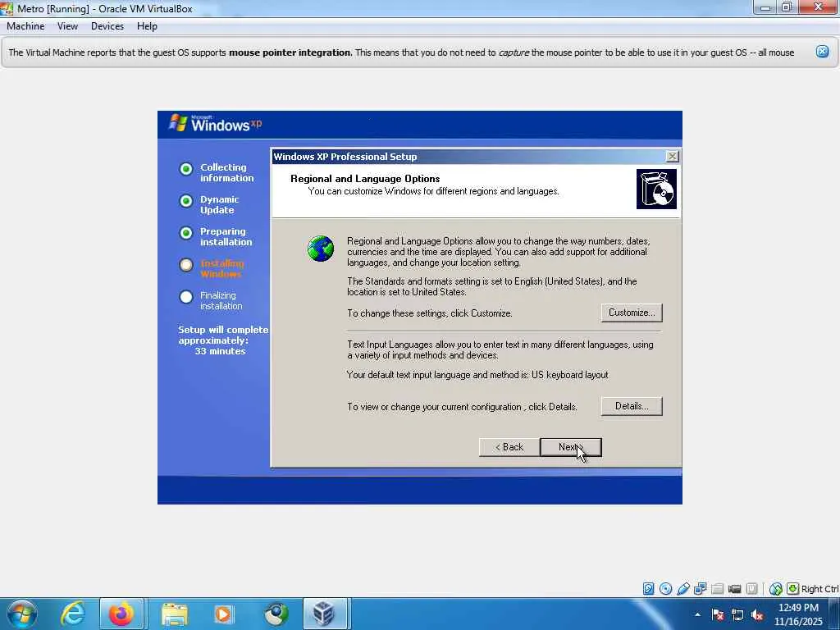Select the VirtualBox cube taskbar icon
This screenshot has height=630, width=840.
[325, 614]
